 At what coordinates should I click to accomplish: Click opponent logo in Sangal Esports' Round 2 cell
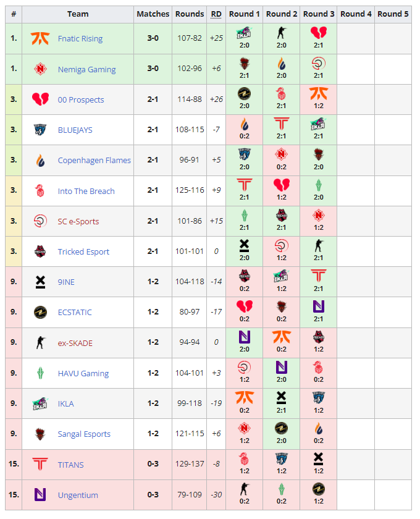pos(282,428)
